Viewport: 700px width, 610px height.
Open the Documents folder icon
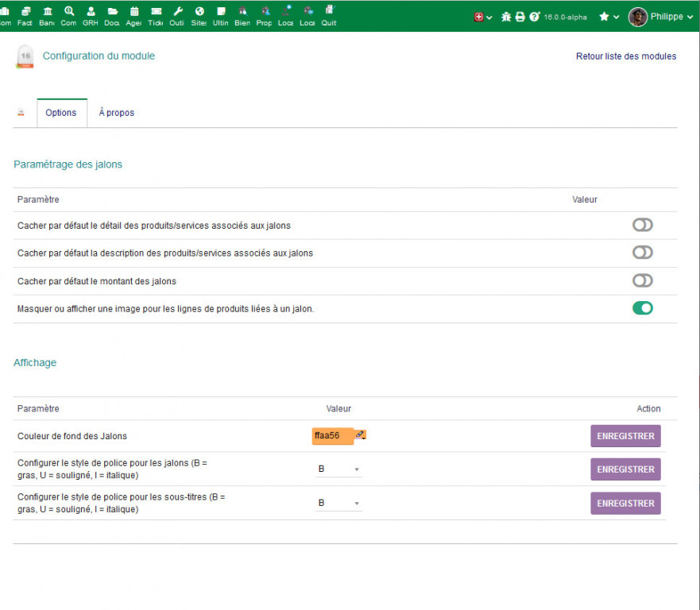[112, 12]
